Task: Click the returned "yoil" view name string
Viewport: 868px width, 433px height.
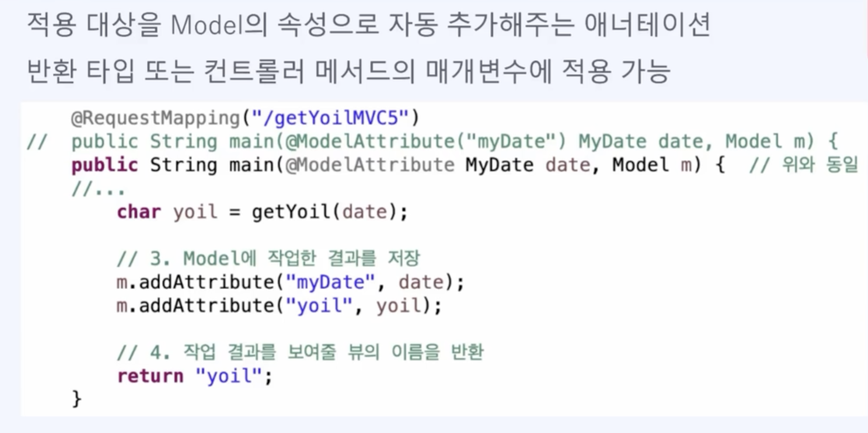Action: pyautogui.click(x=229, y=376)
